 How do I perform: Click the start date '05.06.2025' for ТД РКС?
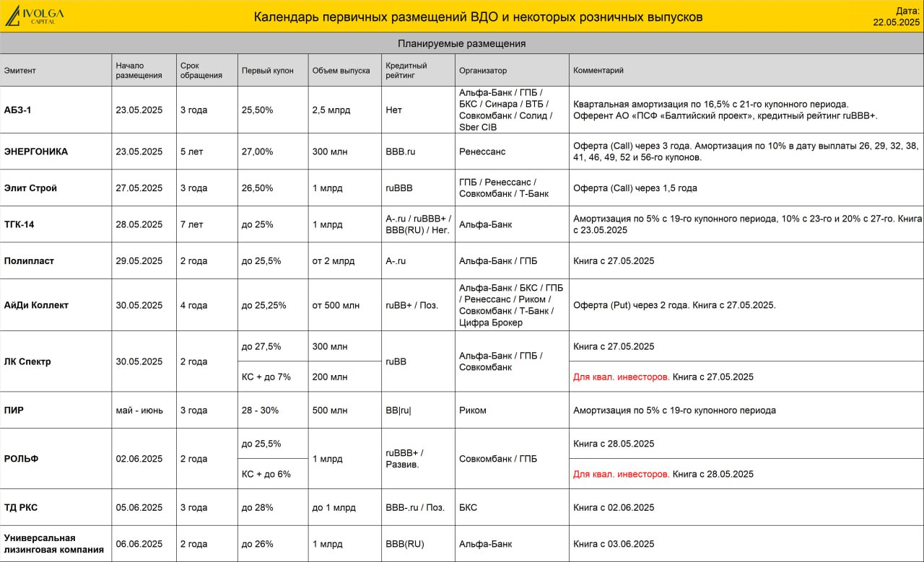tap(139, 508)
